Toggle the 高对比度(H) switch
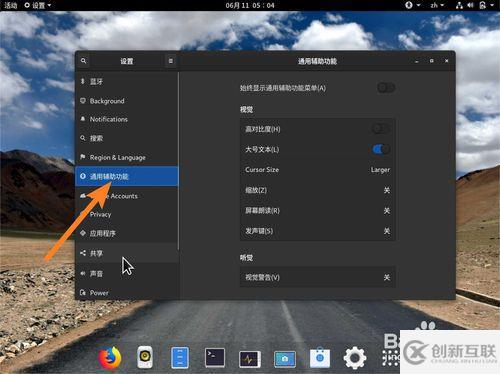 (x=381, y=129)
